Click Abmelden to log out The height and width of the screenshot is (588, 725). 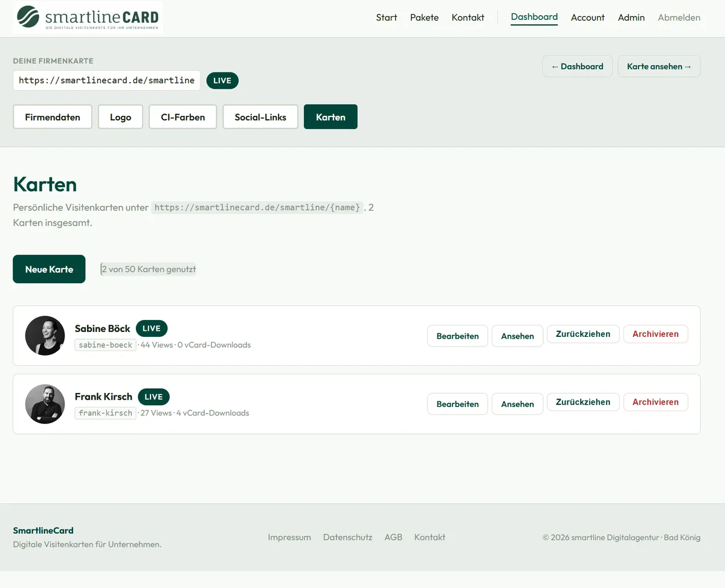pyautogui.click(x=679, y=18)
